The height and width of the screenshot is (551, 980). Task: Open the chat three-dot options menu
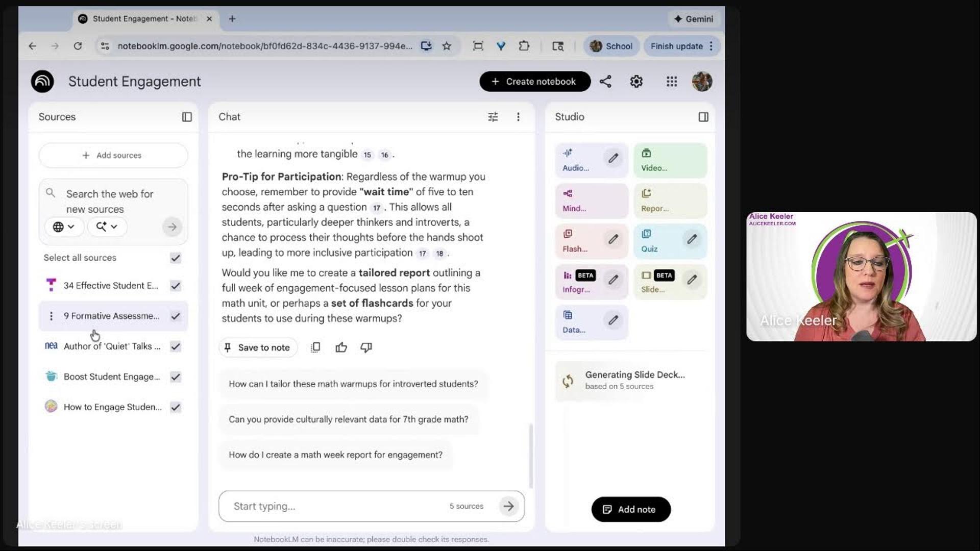click(x=518, y=117)
